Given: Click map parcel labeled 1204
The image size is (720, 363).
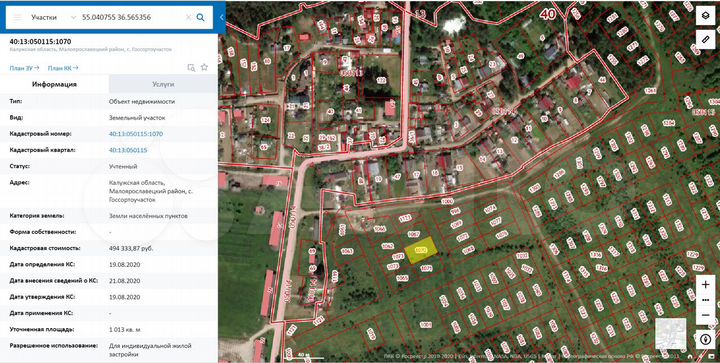Looking at the screenshot, I should pyautogui.click(x=669, y=123).
